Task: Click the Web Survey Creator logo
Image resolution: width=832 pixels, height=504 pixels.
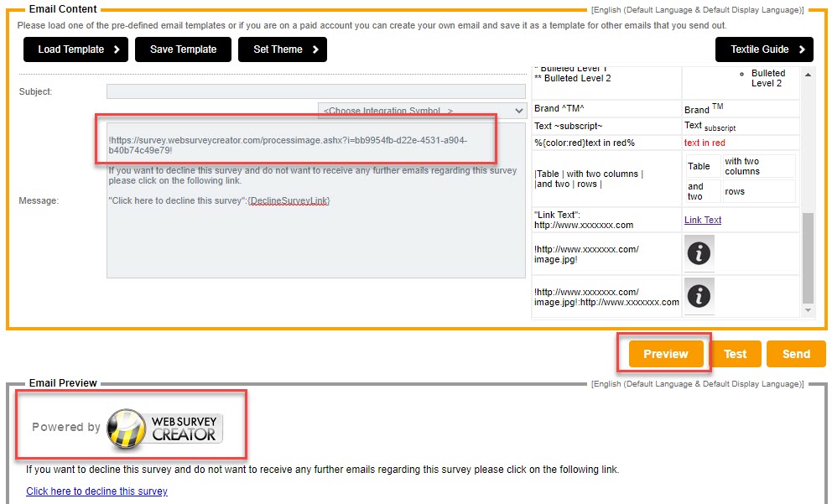Action: click(x=161, y=426)
